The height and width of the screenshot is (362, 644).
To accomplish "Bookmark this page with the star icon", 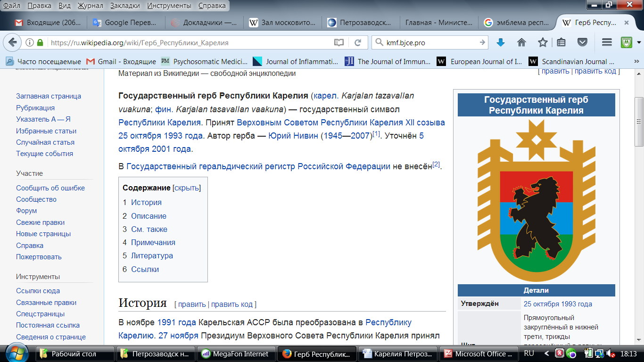I will [x=543, y=42].
